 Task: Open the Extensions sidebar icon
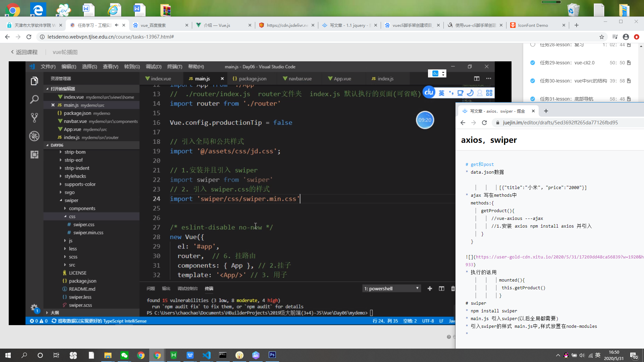[34, 155]
